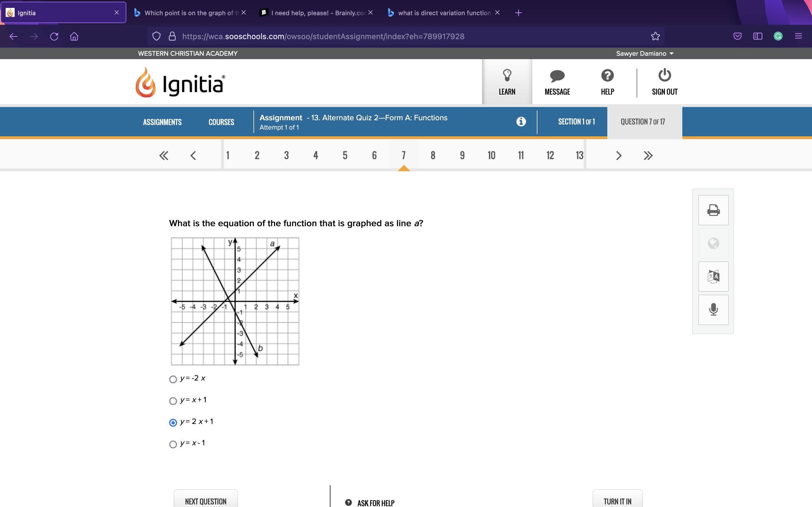
Task: Open the translate tool icon
Action: (x=713, y=277)
